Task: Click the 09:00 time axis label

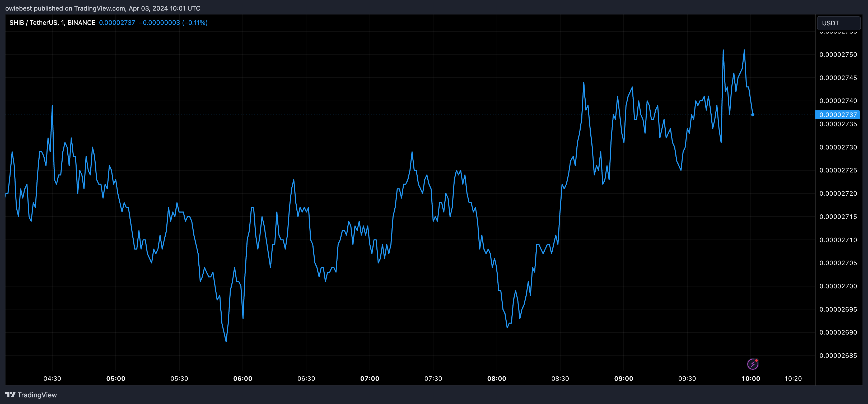Action: pyautogui.click(x=624, y=378)
